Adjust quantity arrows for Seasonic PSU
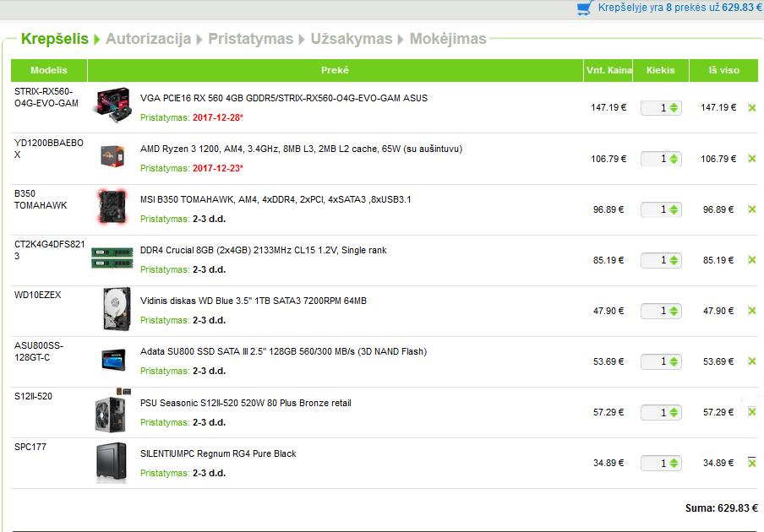The image size is (764, 532). pyautogui.click(x=674, y=412)
